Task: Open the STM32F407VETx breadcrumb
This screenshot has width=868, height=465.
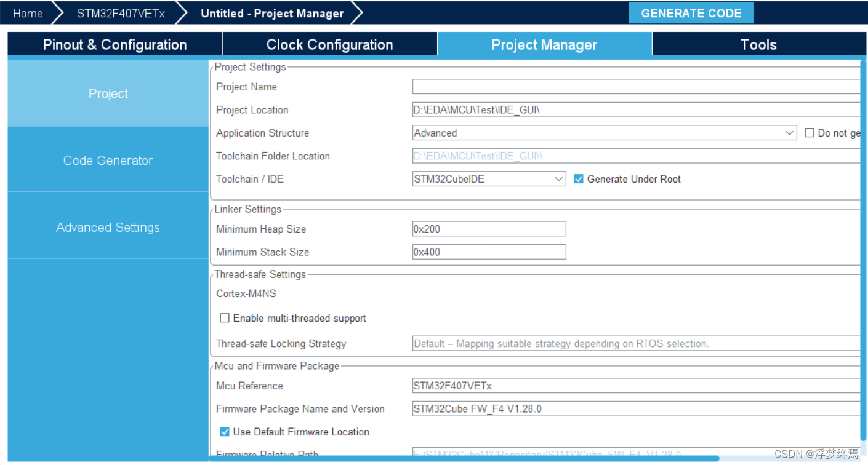Action: point(121,13)
